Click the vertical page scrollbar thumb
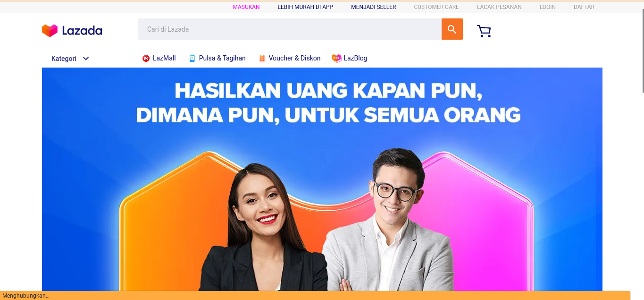 coord(643,47)
